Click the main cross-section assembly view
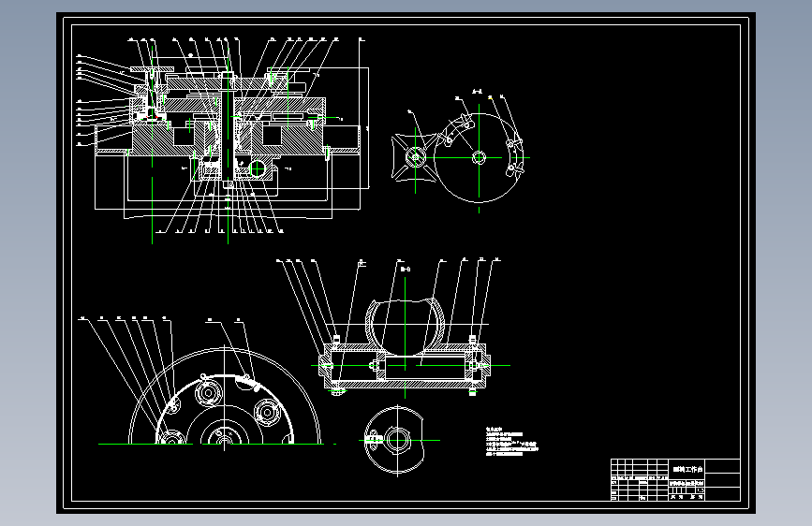The image size is (812, 526). [x=223, y=139]
